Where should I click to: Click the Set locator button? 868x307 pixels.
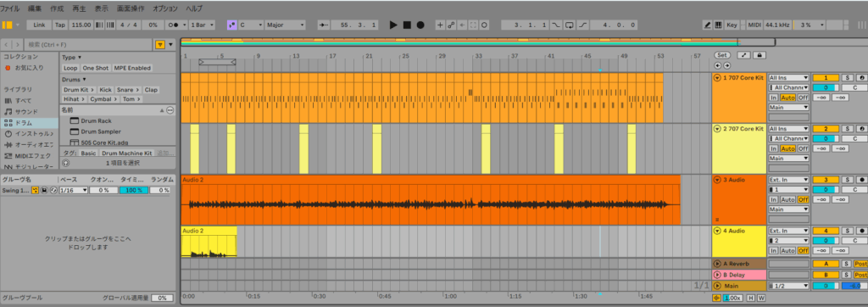pyautogui.click(x=722, y=55)
